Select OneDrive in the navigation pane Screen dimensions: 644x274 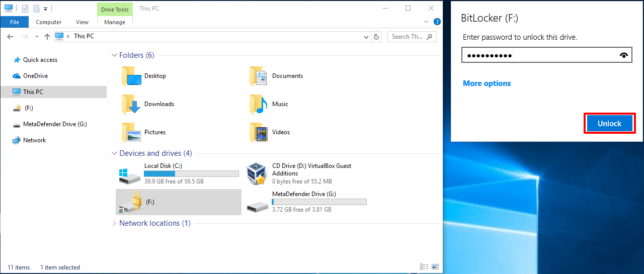35,76
